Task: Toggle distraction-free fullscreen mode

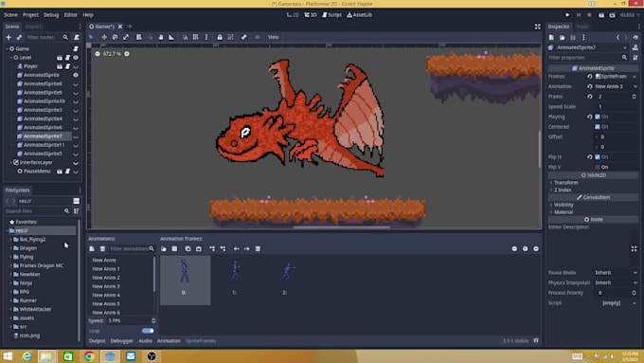Action: (x=538, y=27)
